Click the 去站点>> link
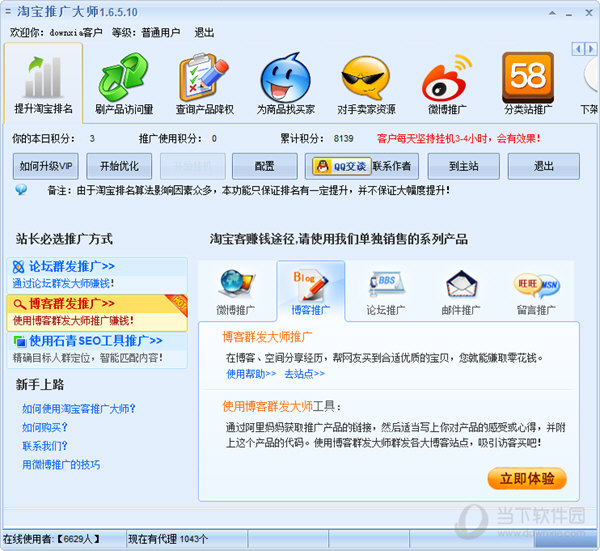The image size is (600, 551). click(304, 373)
